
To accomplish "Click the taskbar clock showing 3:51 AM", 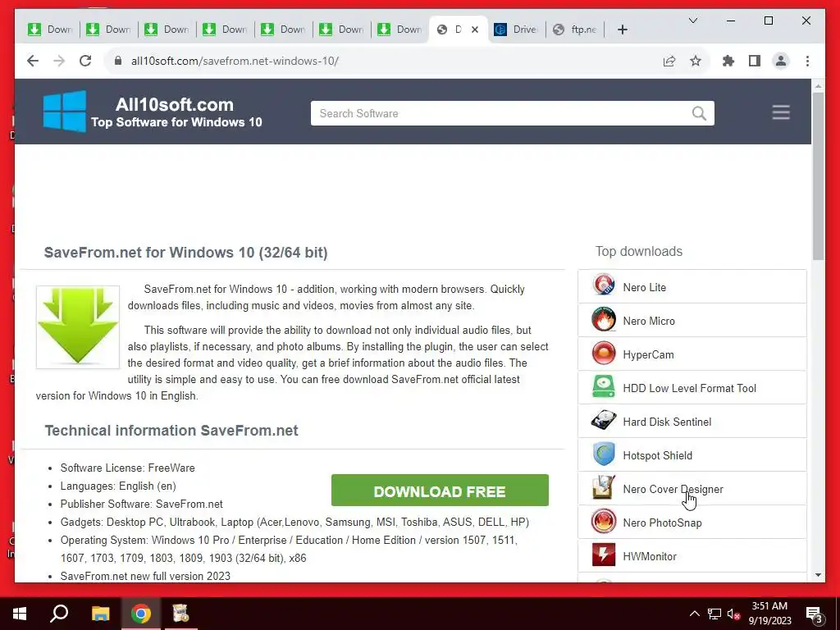I will pyautogui.click(x=769, y=614).
